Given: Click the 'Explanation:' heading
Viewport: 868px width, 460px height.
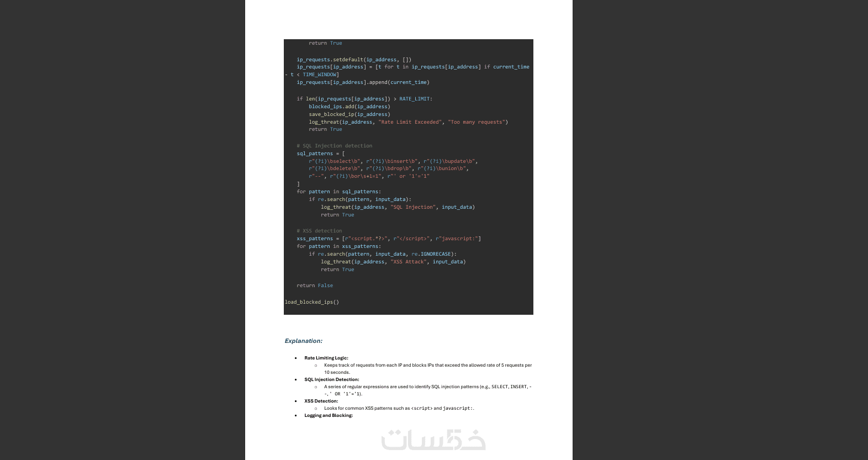Looking at the screenshot, I should [304, 341].
